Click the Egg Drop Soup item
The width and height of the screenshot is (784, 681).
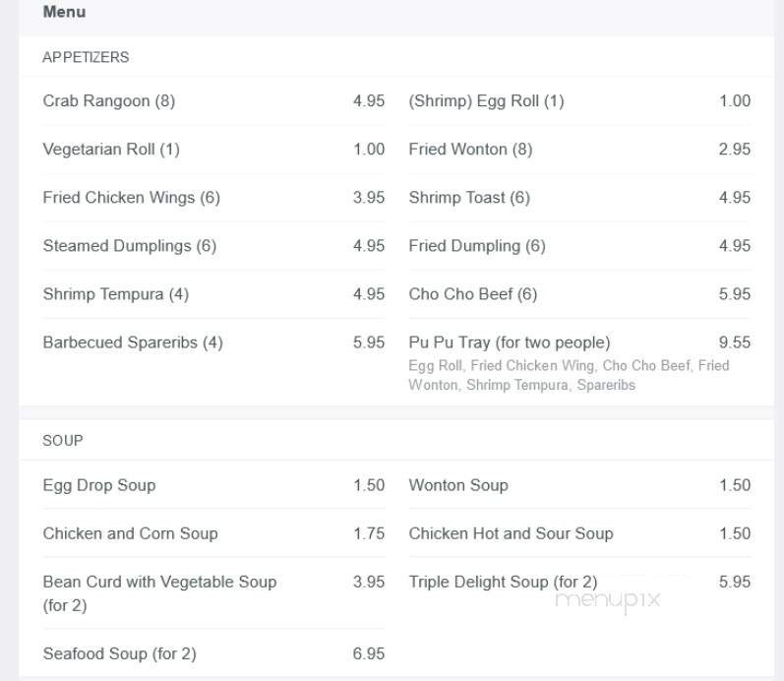99,485
